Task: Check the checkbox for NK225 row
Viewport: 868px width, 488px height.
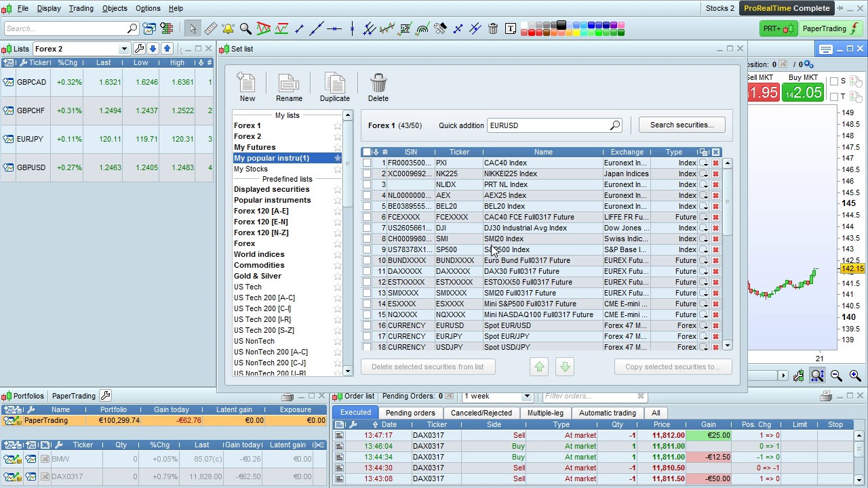Action: (x=367, y=174)
